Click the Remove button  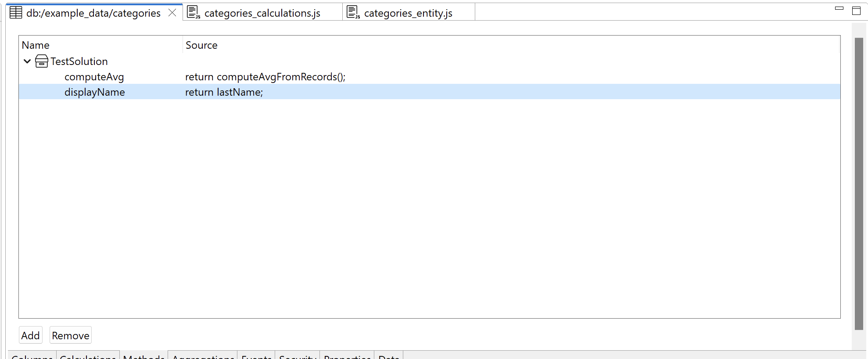coord(71,335)
